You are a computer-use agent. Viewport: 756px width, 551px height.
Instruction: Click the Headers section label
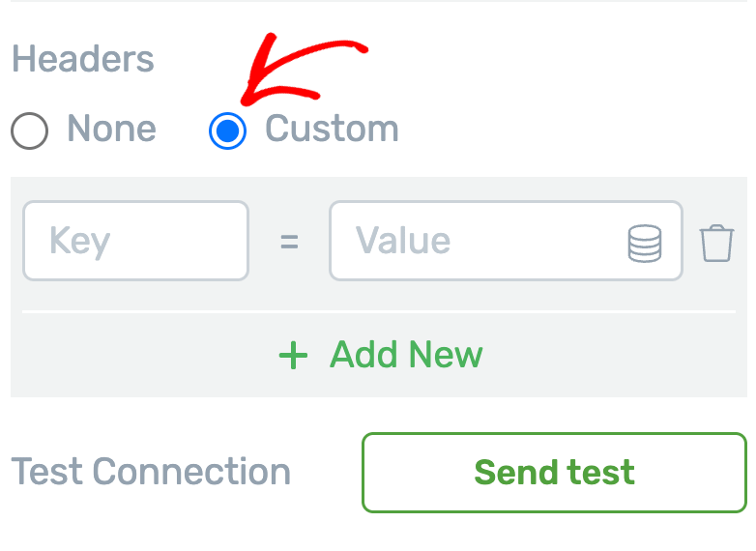[x=83, y=59]
